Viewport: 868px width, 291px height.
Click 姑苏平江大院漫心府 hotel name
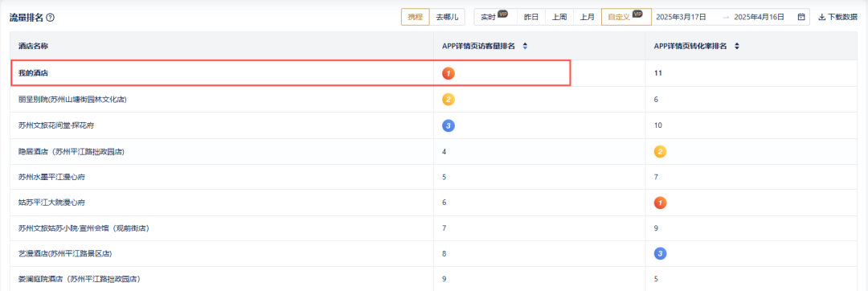pos(51,203)
